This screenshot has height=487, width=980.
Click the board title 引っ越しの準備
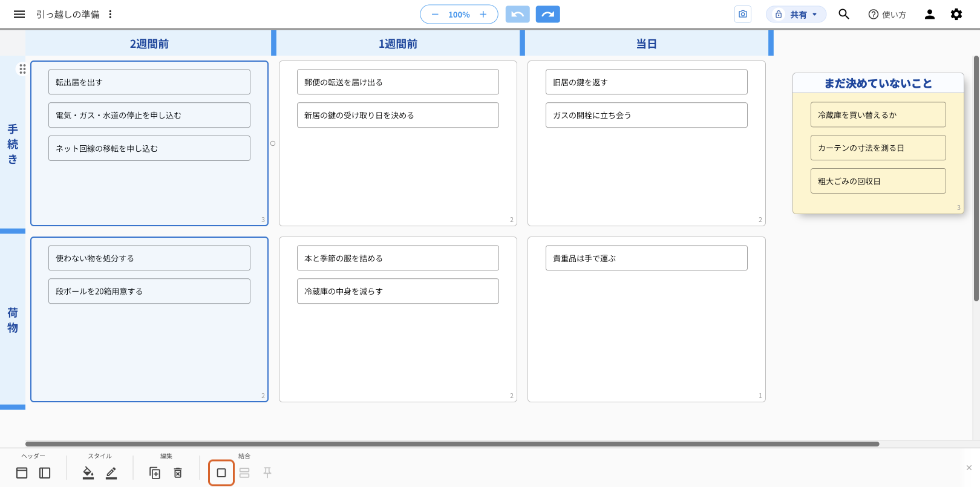68,15
